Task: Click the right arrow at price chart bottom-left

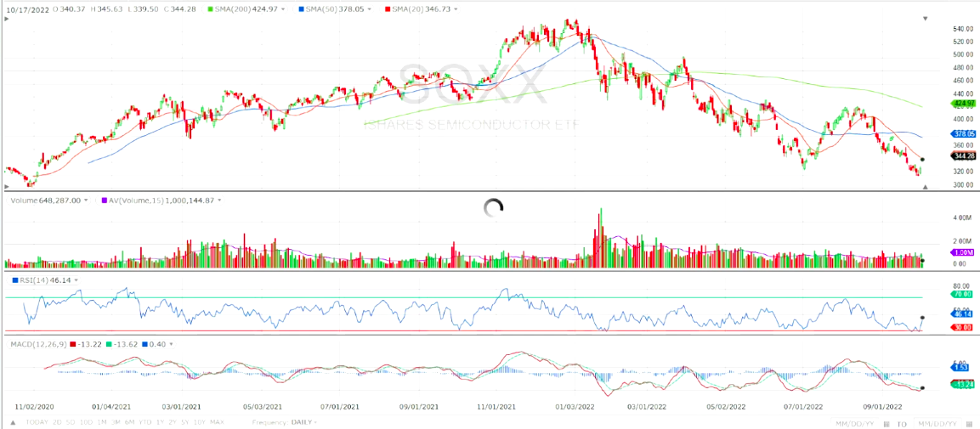Action: pyautogui.click(x=6, y=186)
